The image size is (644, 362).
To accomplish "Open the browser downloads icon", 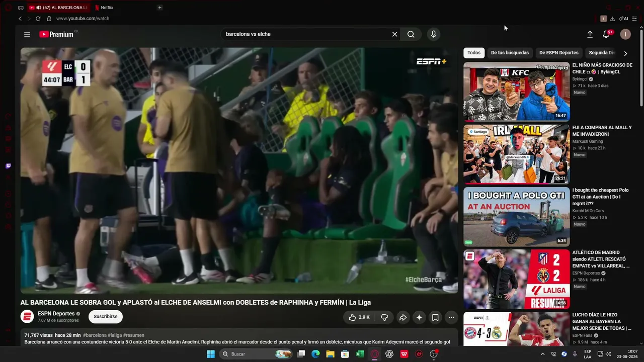I will (x=612, y=19).
